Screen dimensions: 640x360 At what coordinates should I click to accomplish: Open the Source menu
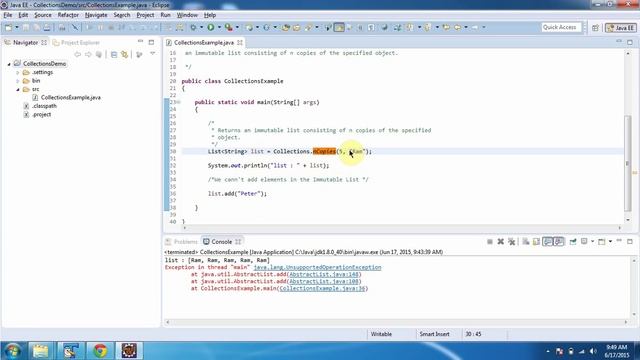[43, 15]
